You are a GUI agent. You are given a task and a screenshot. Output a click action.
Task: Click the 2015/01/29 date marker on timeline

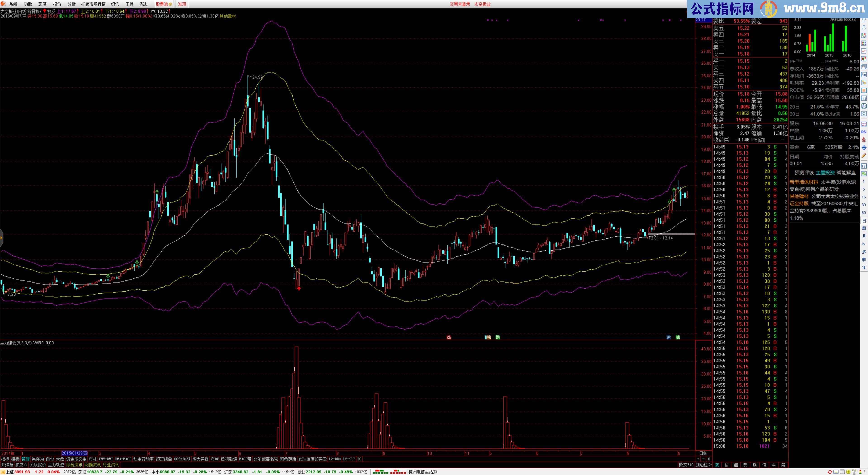pyautogui.click(x=75, y=453)
